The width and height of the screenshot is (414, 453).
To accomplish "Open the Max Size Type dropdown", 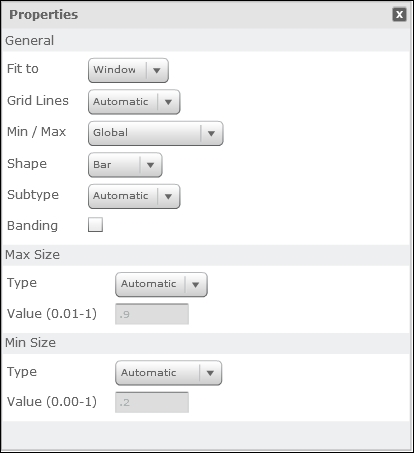I will 161,284.
